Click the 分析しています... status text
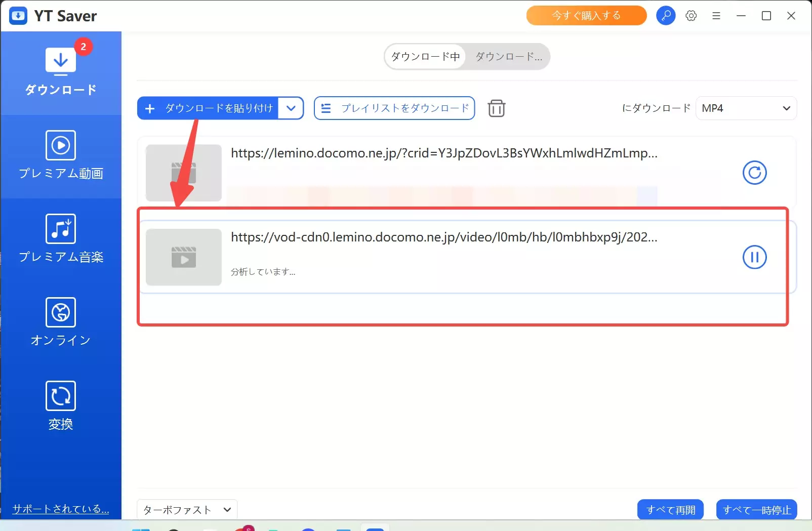Viewport: 812px width, 531px height. (263, 272)
